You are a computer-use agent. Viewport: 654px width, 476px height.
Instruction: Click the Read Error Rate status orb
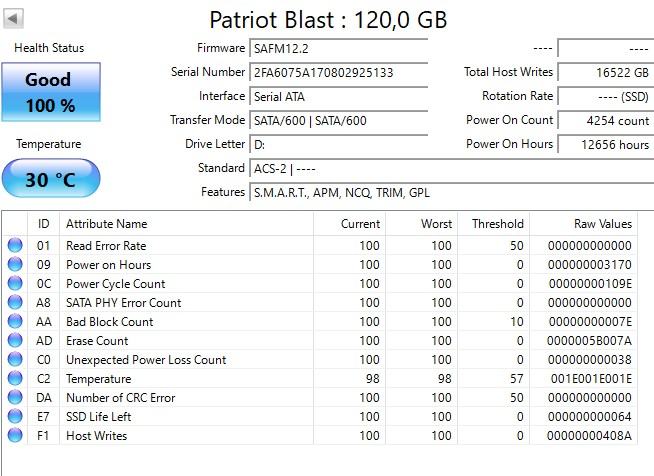point(15,246)
